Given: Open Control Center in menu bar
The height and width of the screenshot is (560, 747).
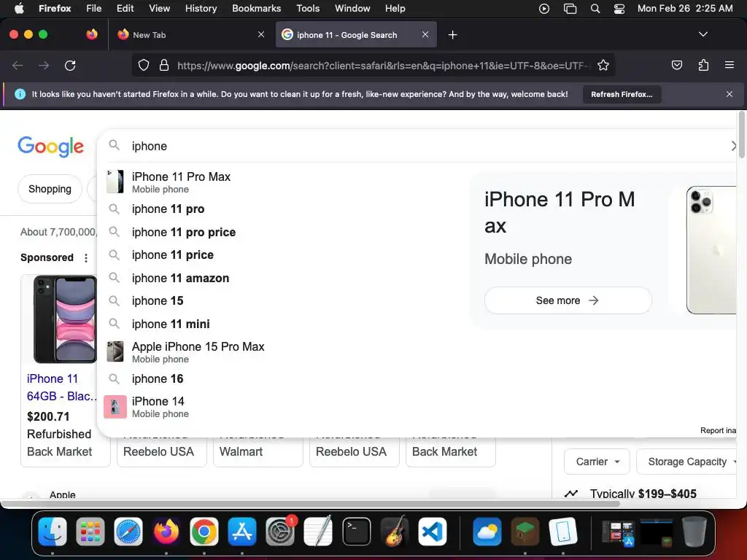Looking at the screenshot, I should (x=619, y=9).
